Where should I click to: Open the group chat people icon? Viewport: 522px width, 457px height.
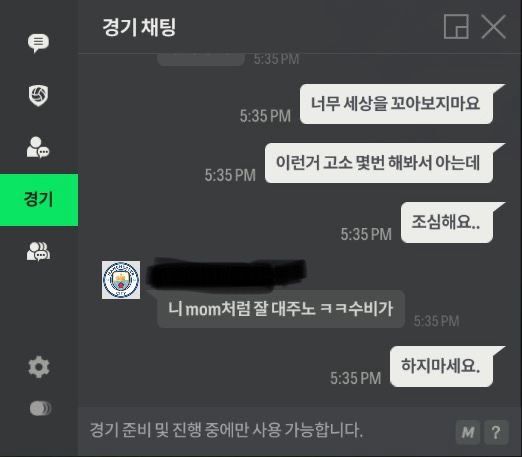(x=38, y=251)
